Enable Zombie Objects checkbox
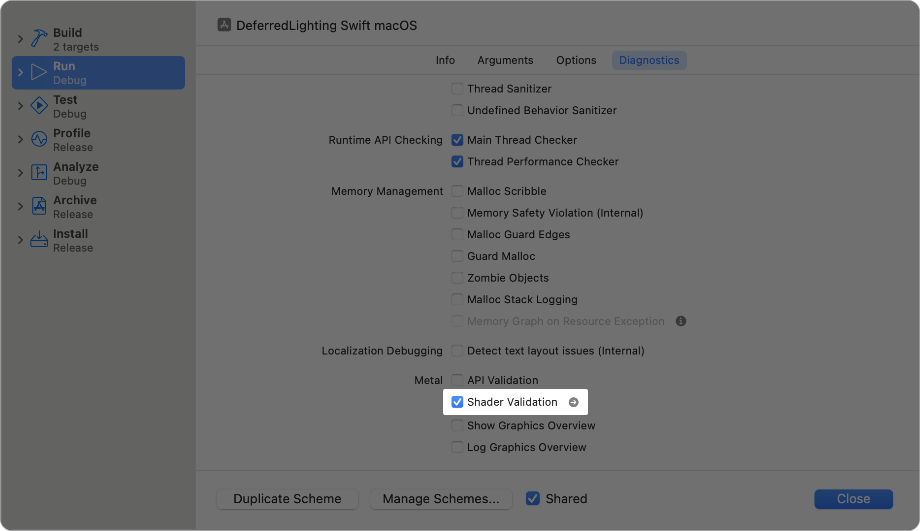920x531 pixels. 457,278
